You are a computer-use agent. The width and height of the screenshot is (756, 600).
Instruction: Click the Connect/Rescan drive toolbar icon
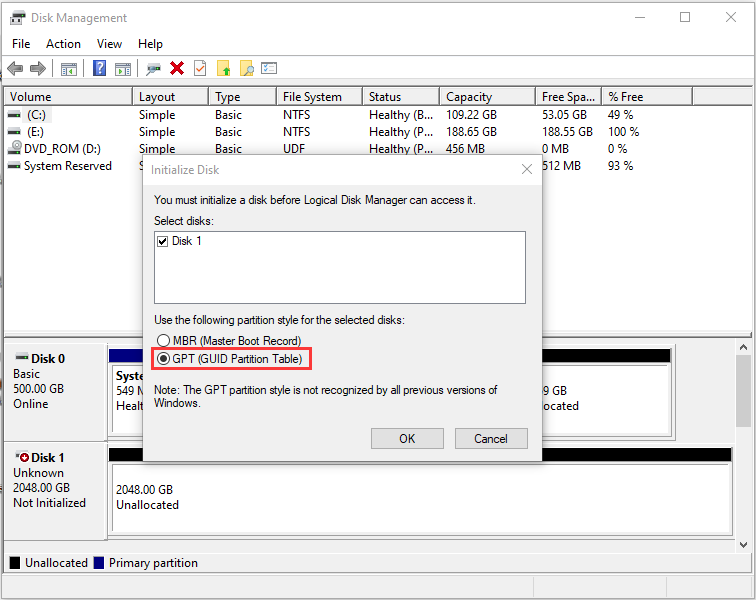point(153,69)
